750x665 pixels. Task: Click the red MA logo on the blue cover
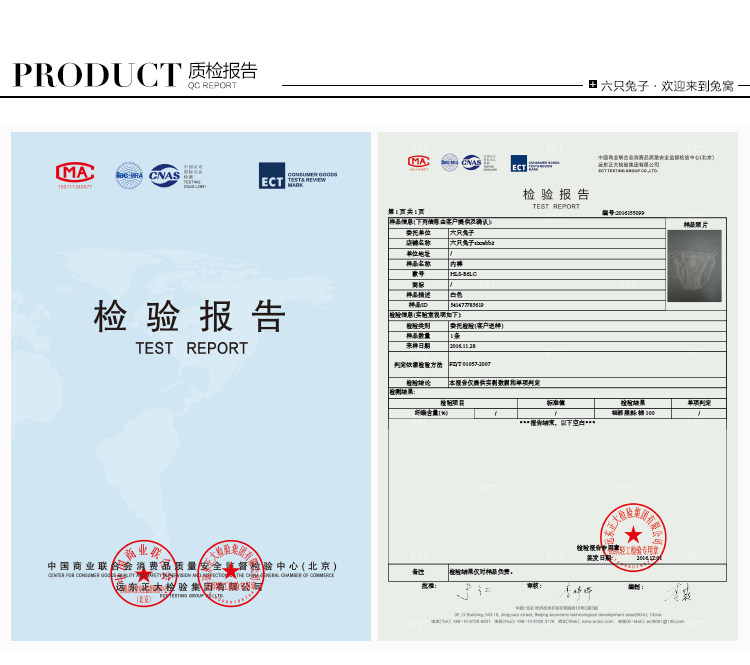pyautogui.click(x=75, y=173)
